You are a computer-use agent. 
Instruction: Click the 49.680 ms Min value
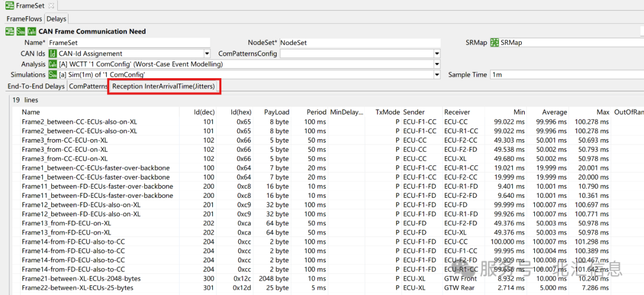pyautogui.click(x=510, y=158)
